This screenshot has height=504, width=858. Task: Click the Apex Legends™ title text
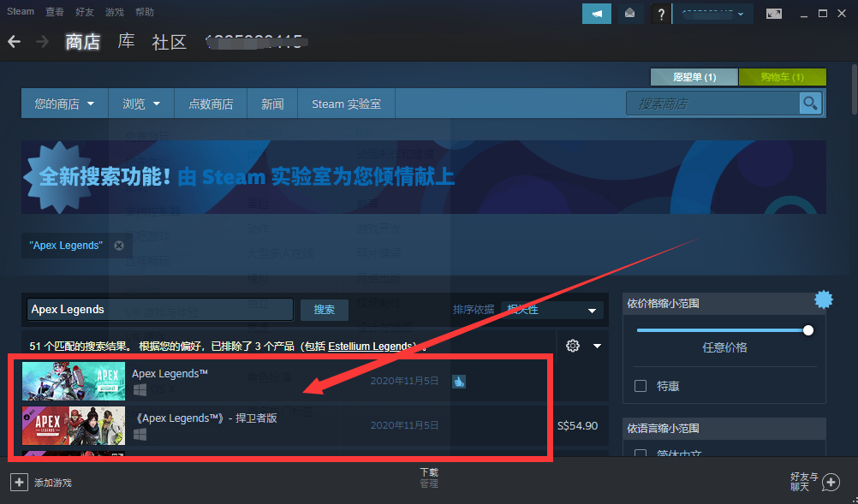170,374
